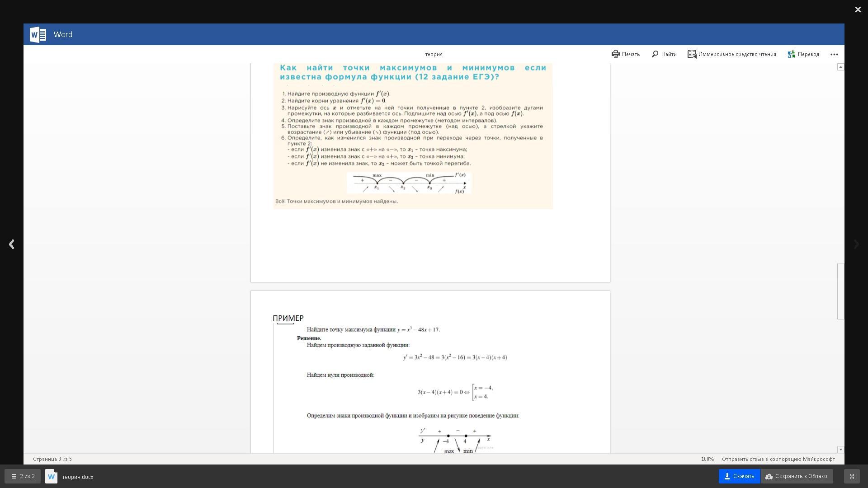Open the Перевод translation tool
This screenshot has width=868, height=488.
pos(803,54)
